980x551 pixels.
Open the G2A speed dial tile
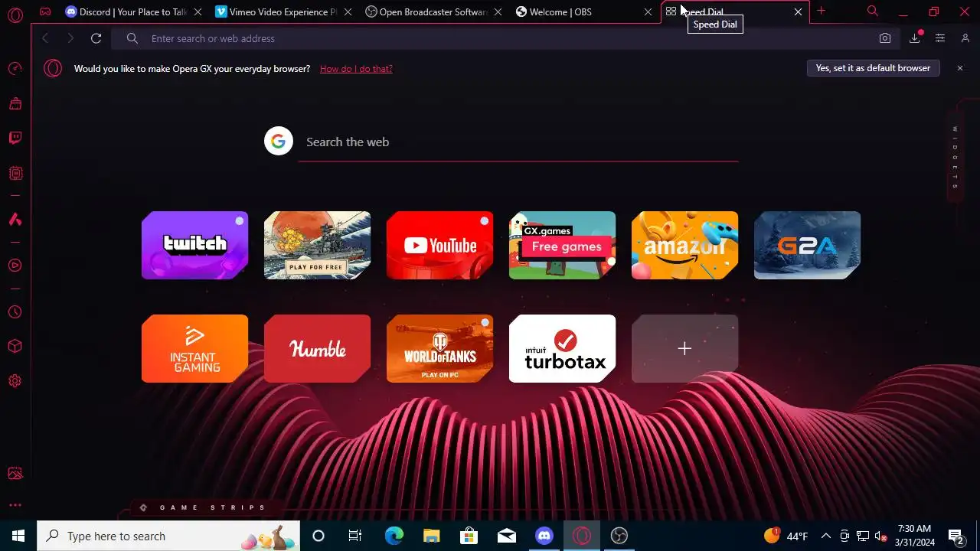point(807,245)
